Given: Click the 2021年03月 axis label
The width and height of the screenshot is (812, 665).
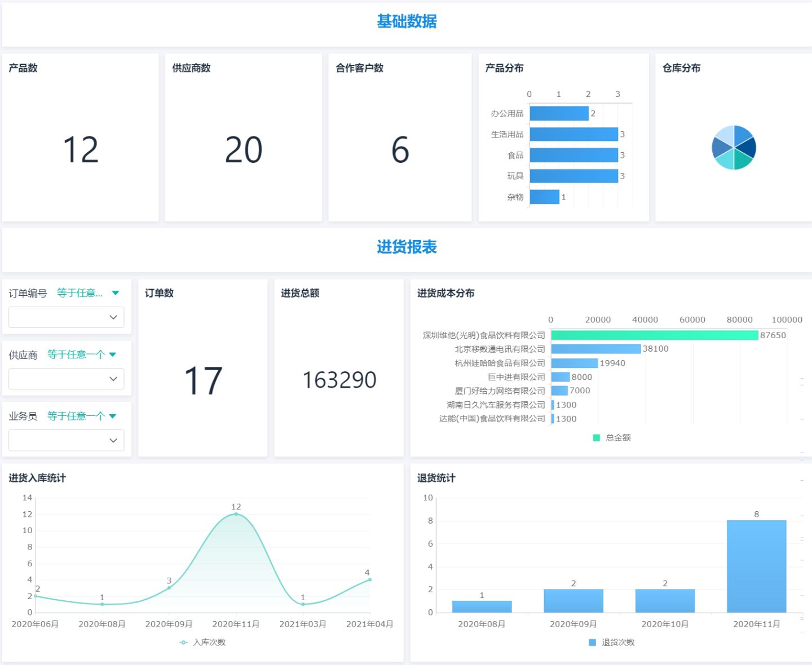Looking at the screenshot, I should [x=303, y=624].
